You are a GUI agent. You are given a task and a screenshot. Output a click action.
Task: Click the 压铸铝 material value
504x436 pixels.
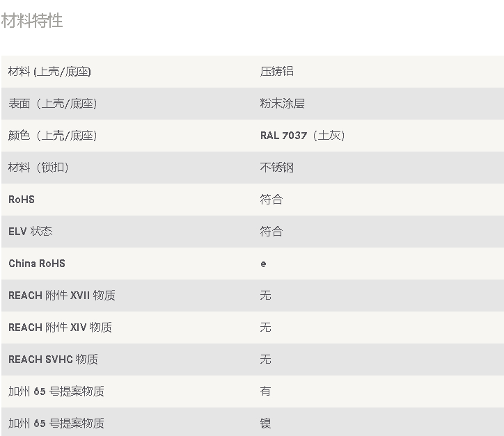click(x=277, y=71)
